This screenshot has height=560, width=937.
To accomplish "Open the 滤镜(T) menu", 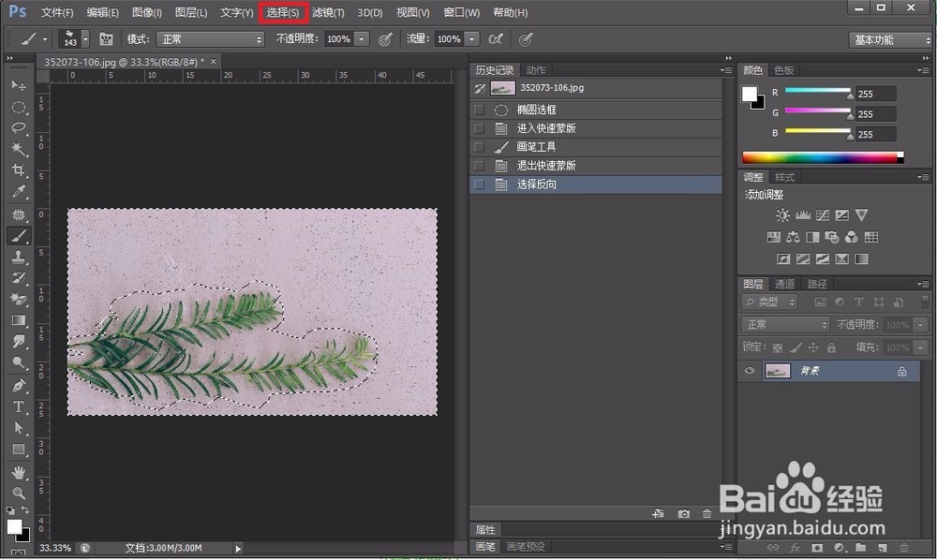I will coord(328,12).
